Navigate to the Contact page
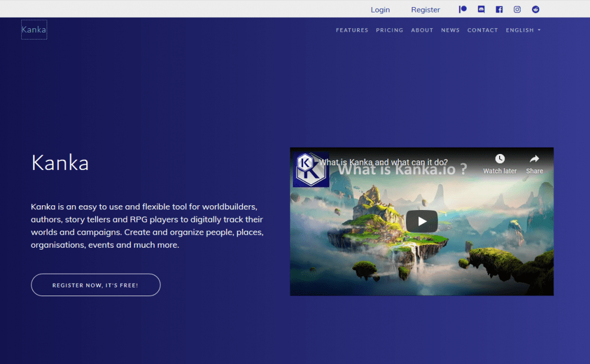 (x=483, y=30)
